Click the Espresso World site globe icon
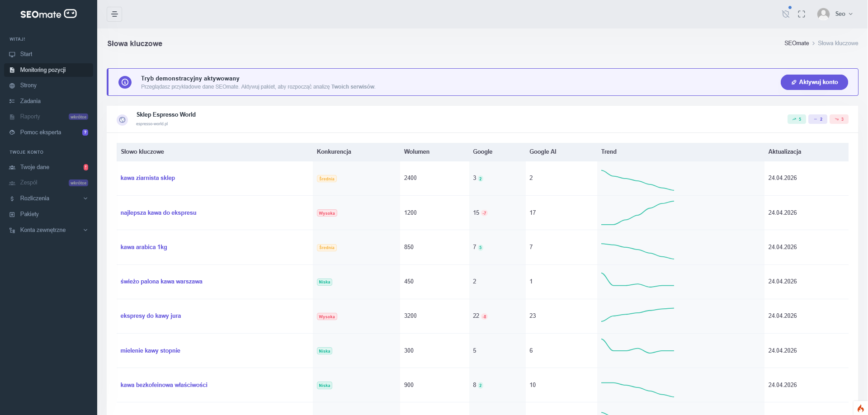 [122, 120]
